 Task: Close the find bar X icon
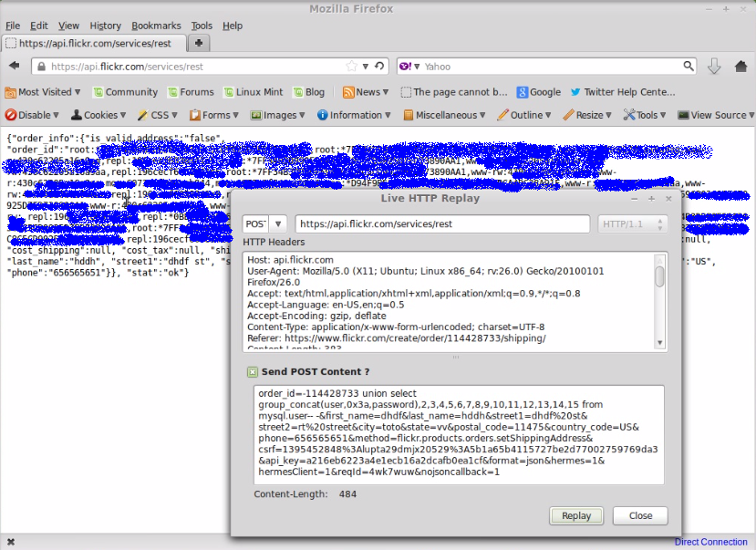coord(11,543)
